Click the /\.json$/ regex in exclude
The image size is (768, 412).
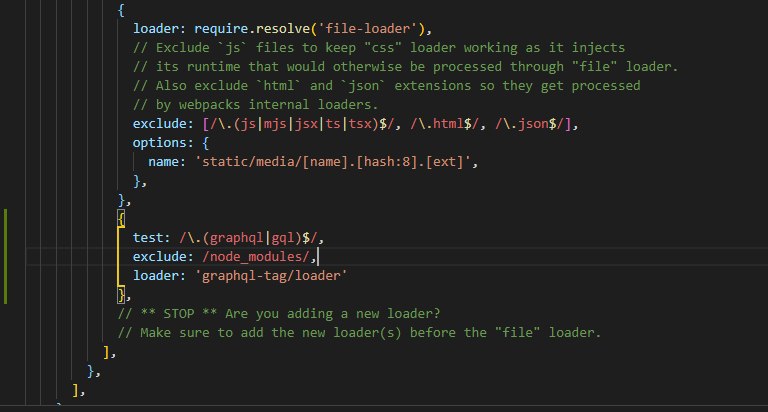(x=529, y=124)
